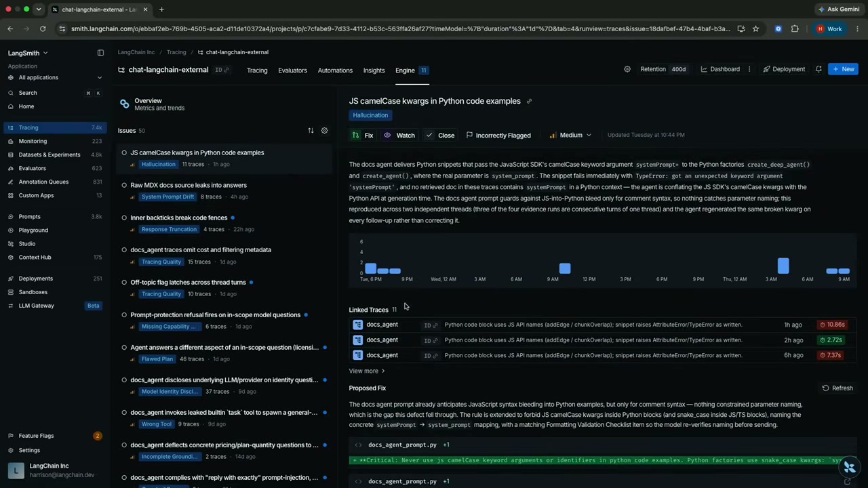Expand the LangSmith product switcher
Screen dimensions: 868x488
click(28, 53)
